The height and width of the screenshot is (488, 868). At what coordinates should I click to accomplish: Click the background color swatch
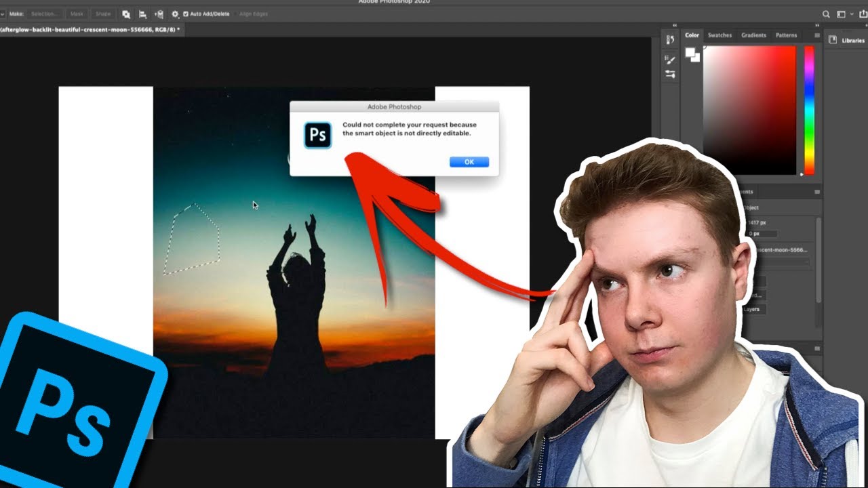(x=696, y=58)
